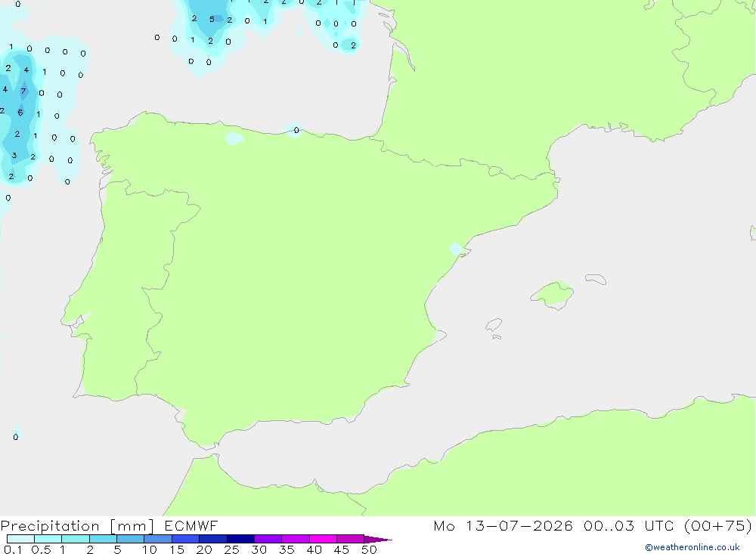
Task: Select the 30–35 mm purple legend swatch
Action: pos(268,539)
